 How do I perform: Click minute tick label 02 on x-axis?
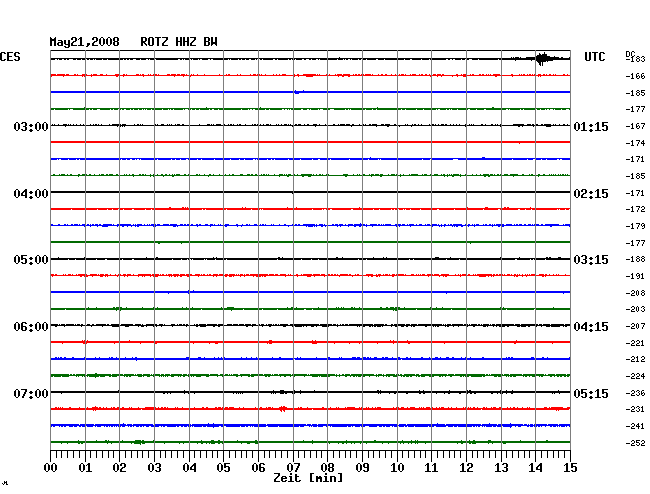tap(119, 468)
